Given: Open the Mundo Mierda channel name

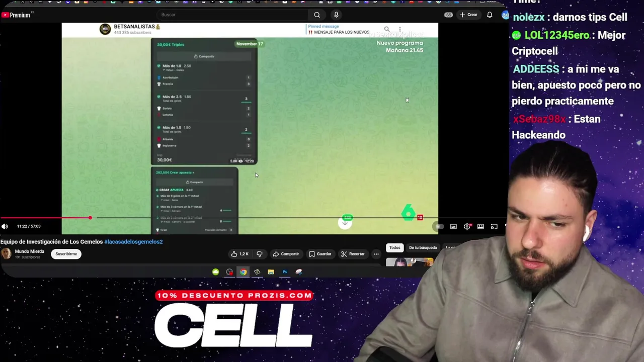Looking at the screenshot, I should coord(30,251).
